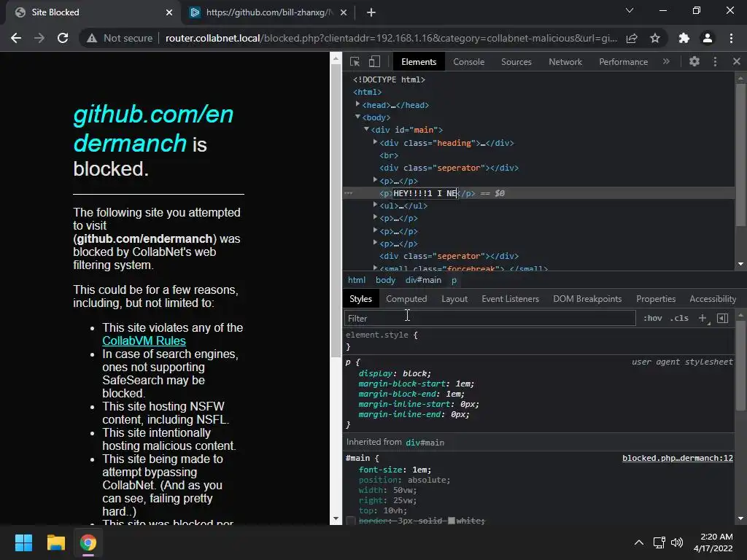Switch to the Computed sub-tab
The height and width of the screenshot is (560, 747).
coord(406,298)
